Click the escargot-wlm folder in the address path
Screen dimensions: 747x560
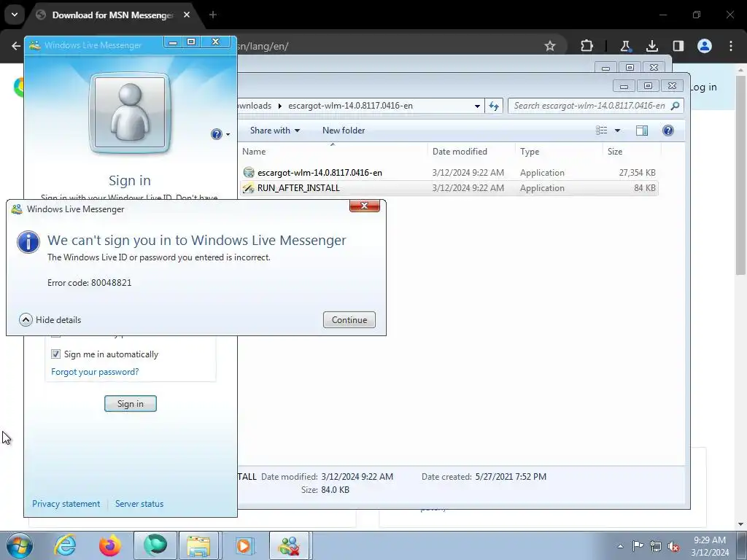(x=350, y=106)
